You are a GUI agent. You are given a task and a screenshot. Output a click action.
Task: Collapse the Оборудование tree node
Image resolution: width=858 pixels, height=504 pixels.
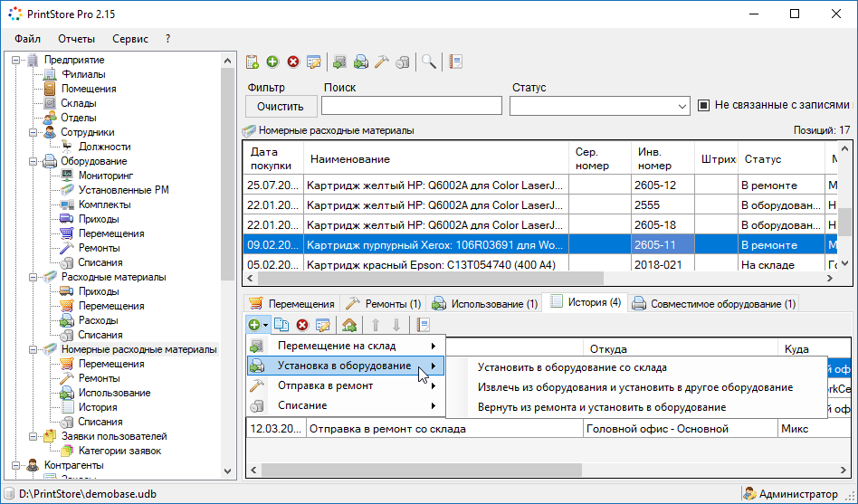pyautogui.click(x=33, y=161)
